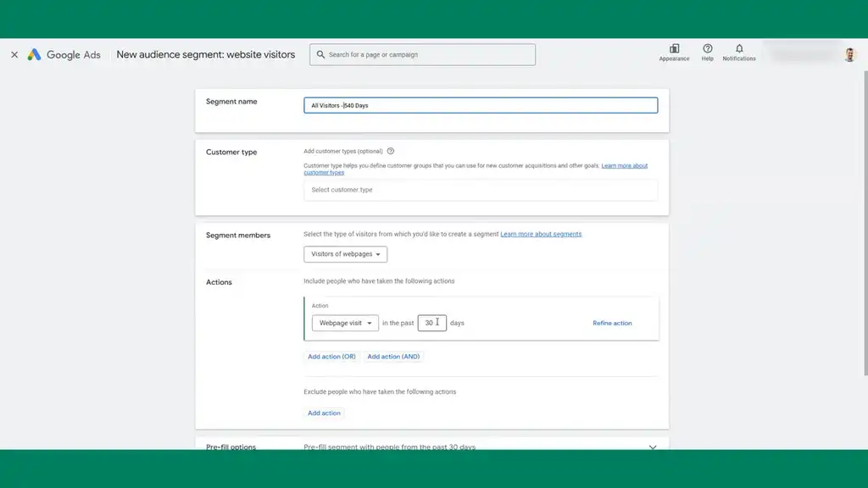Click the Google Ads logo
Image resolution: width=868 pixels, height=488 pixels.
tap(34, 54)
